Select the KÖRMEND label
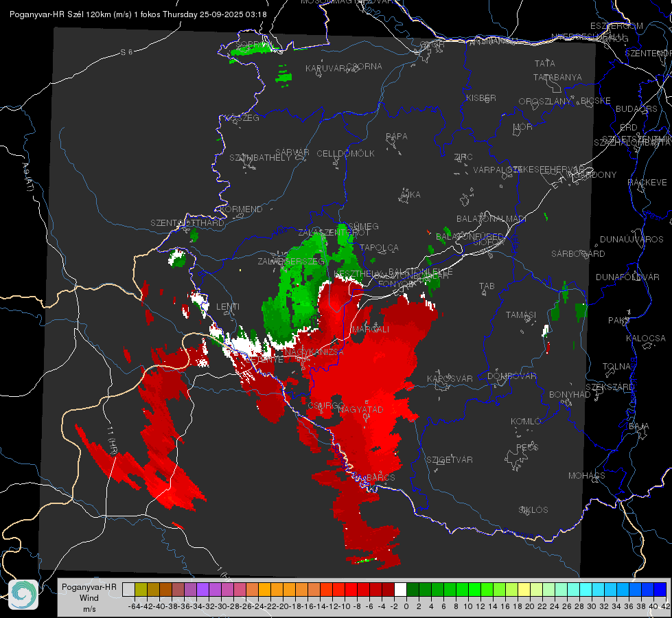The image size is (672, 618). (240, 209)
